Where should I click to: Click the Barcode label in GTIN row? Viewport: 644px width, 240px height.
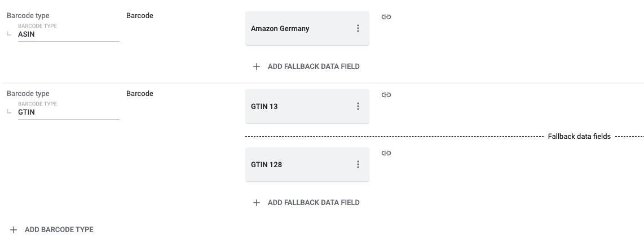click(x=140, y=94)
